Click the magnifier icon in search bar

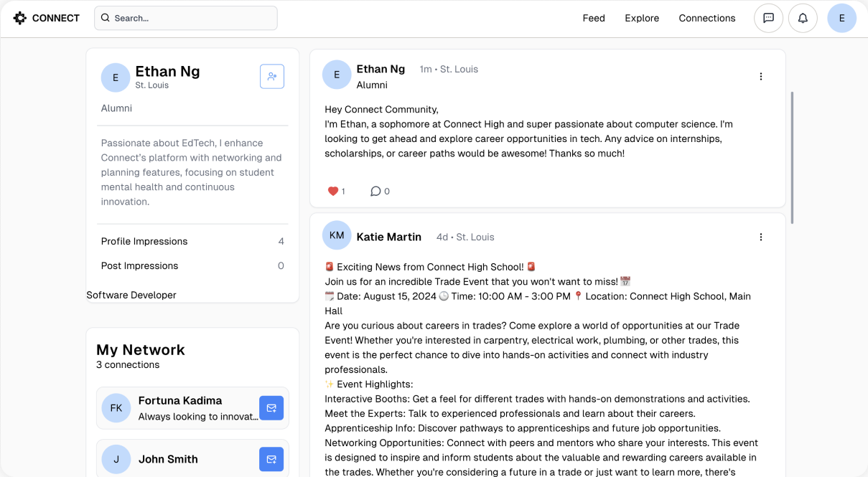point(106,18)
